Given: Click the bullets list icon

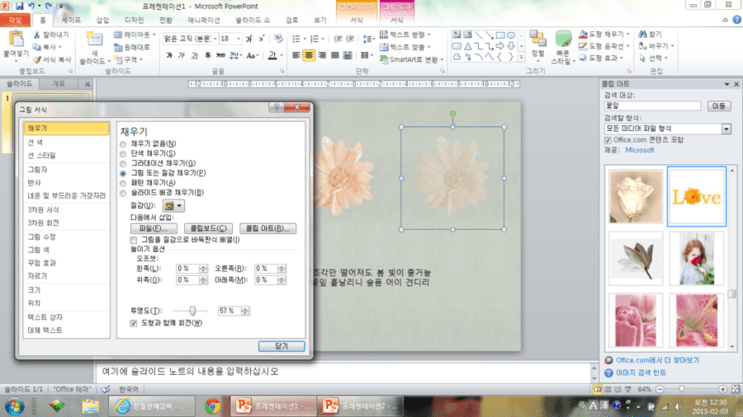Looking at the screenshot, I should pyautogui.click(x=296, y=39).
